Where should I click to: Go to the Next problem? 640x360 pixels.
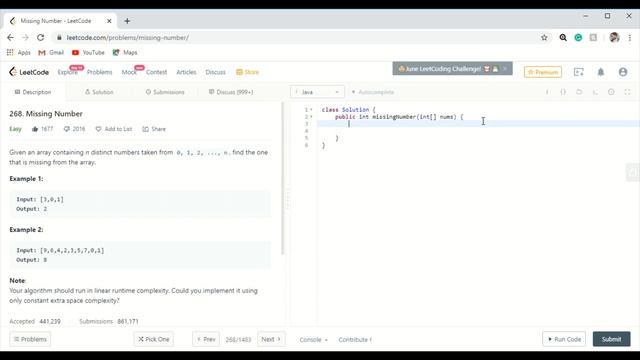[271, 339]
